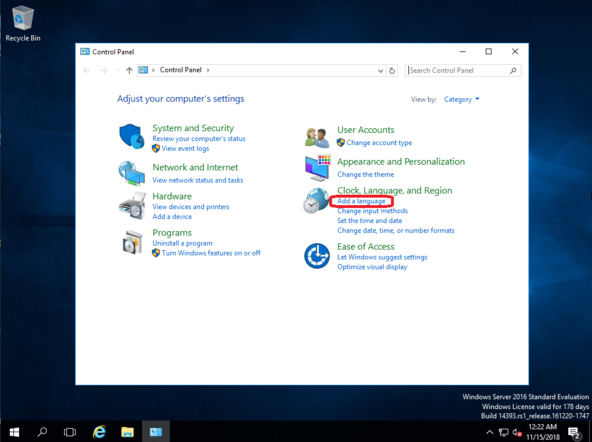
Task: Open the System and Security category
Action: click(193, 128)
